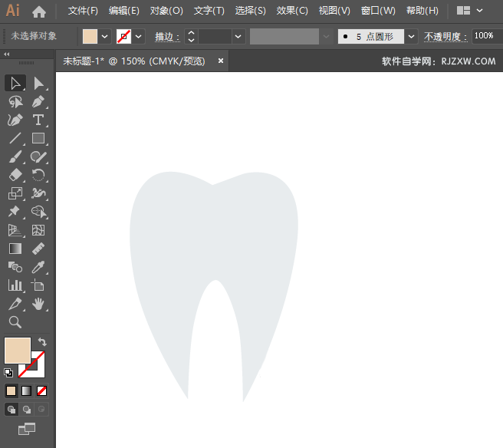The image size is (503, 448).
Task: Select the Gradient tool
Action: click(x=15, y=249)
